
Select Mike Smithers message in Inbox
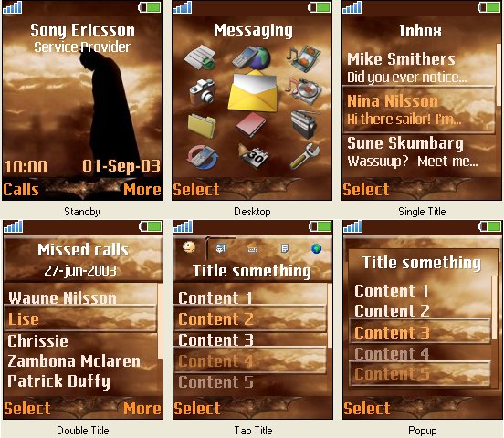(419, 68)
